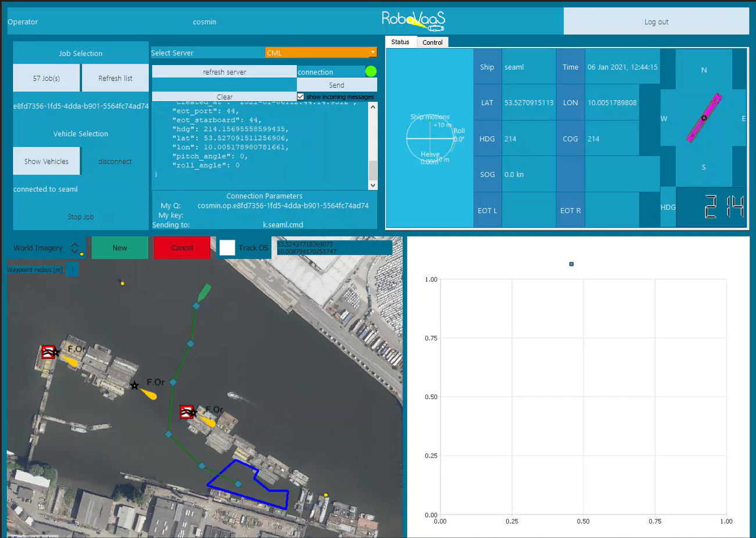This screenshot has width=756, height=538.
Task: Click the RoboVaaS logo
Action: [x=413, y=20]
